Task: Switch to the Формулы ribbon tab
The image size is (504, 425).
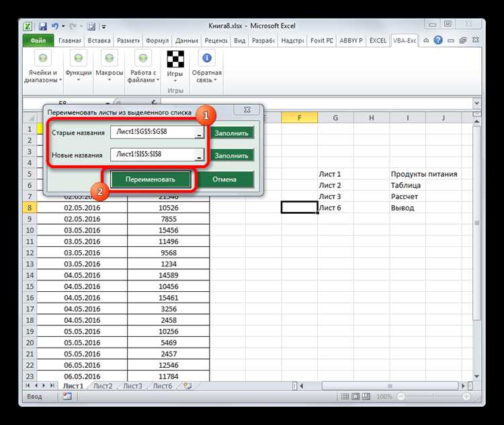Action: point(157,40)
